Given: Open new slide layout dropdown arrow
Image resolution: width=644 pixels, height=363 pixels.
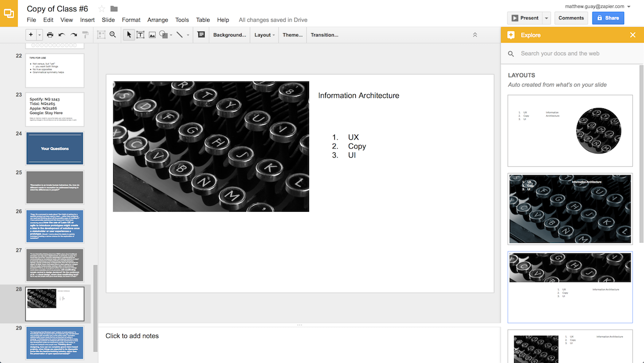Looking at the screenshot, I should pos(39,34).
